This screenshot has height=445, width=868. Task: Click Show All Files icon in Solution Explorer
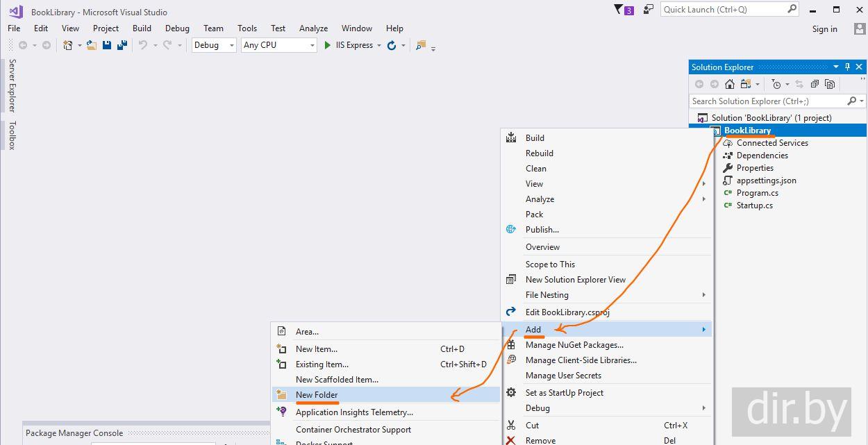(x=830, y=84)
